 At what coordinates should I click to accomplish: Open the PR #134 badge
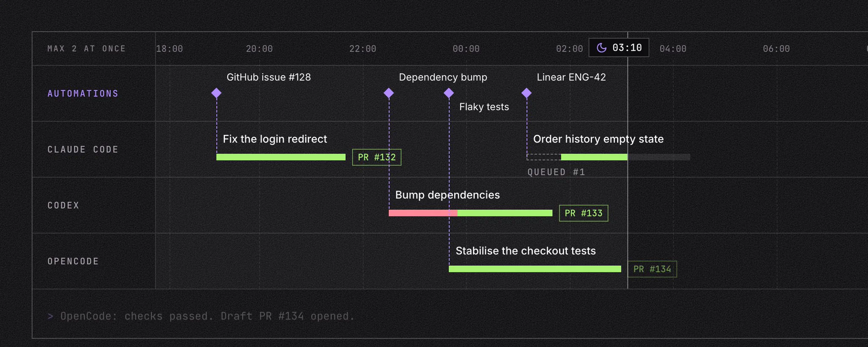click(x=652, y=269)
